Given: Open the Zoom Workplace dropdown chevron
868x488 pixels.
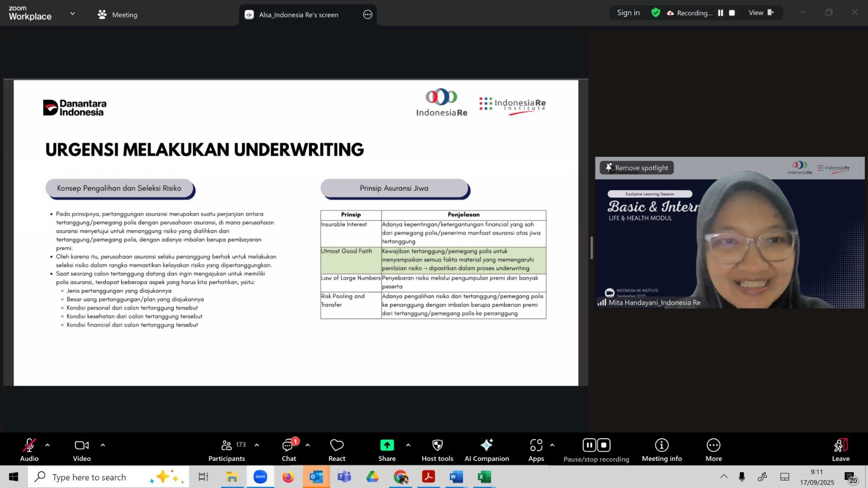Looking at the screenshot, I should coord(73,14).
